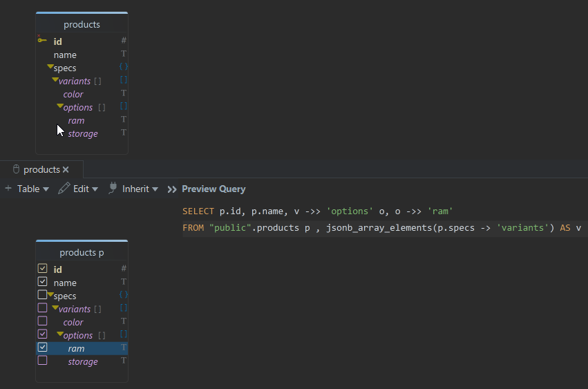Click the primary key icon beside id
The image size is (588, 389).
pos(42,40)
